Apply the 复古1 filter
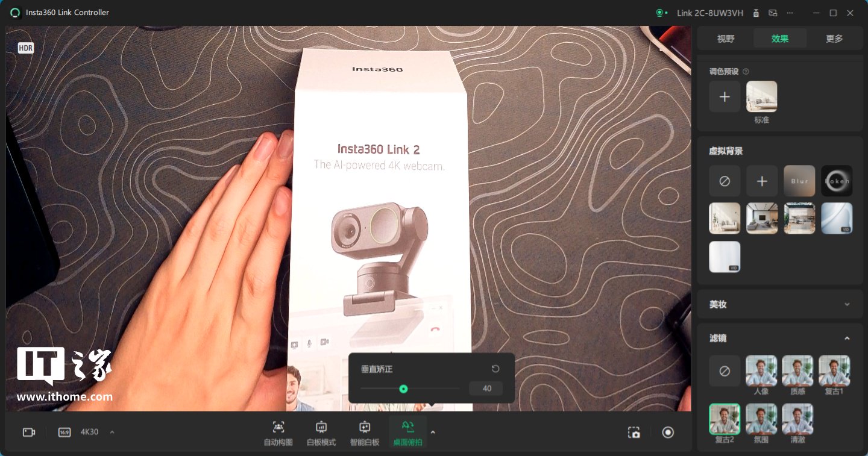This screenshot has width=868, height=456. point(834,370)
